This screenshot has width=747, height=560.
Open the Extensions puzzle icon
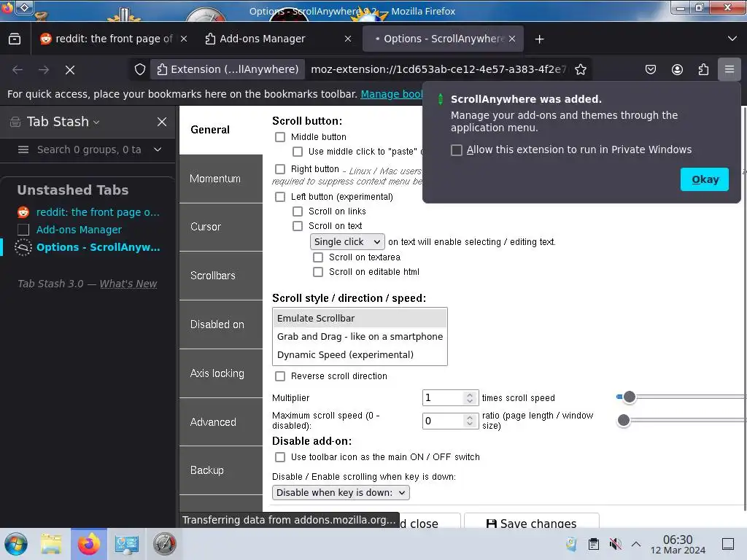703,69
